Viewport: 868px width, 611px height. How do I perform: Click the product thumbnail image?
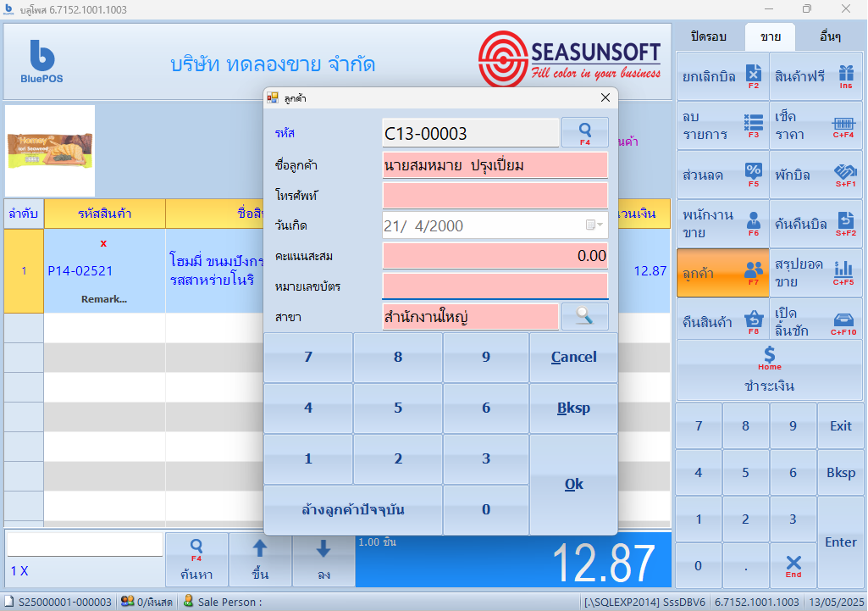[x=51, y=151]
